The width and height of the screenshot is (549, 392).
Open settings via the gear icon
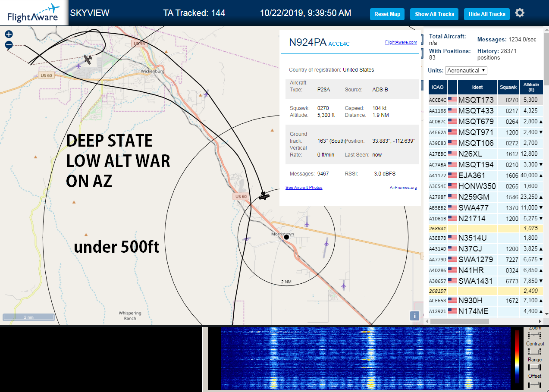tap(520, 13)
